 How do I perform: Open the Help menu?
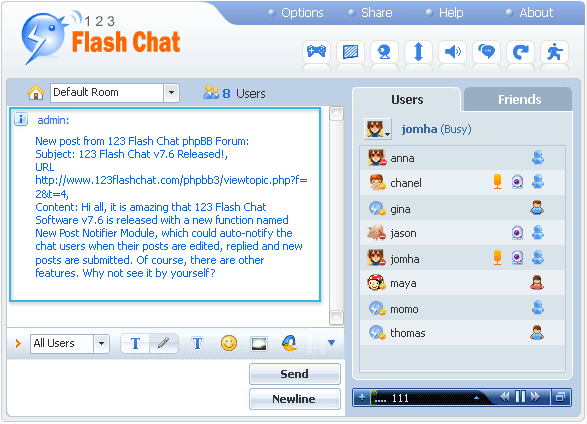451,13
